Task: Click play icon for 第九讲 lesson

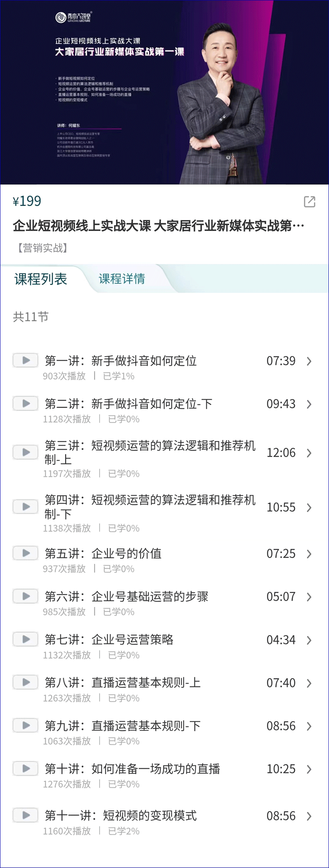Action: coord(25,725)
